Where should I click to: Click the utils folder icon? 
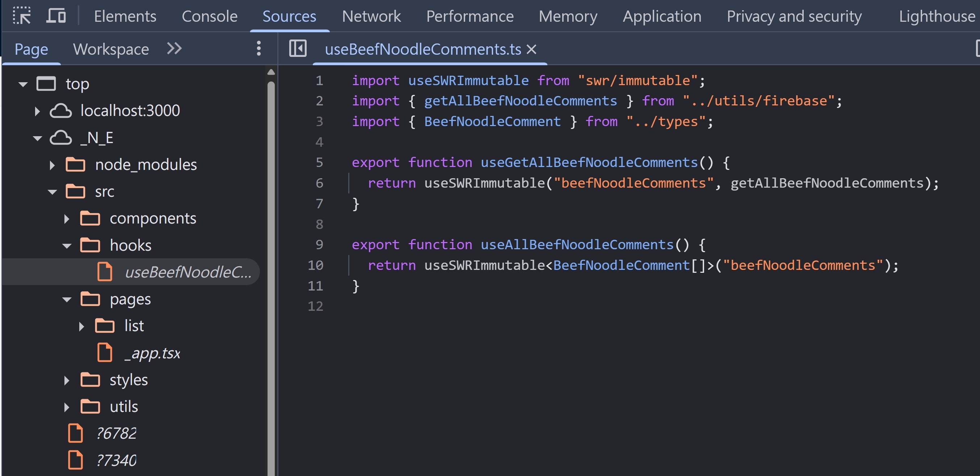click(x=90, y=406)
